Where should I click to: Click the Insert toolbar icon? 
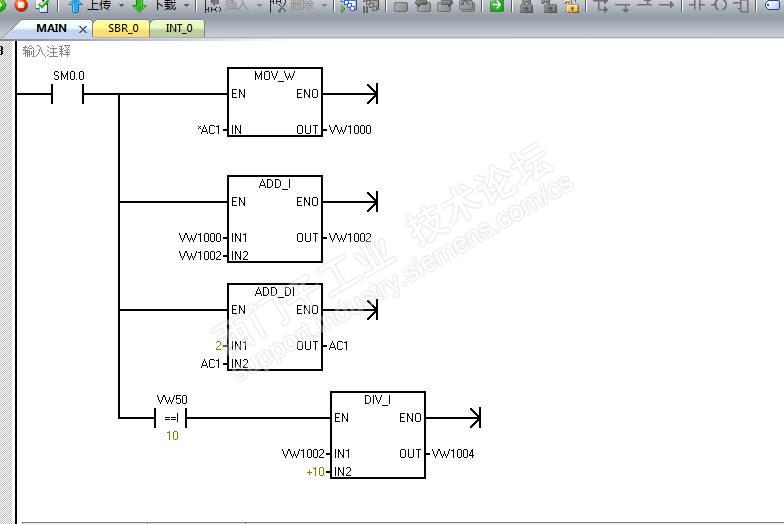tap(214, 6)
